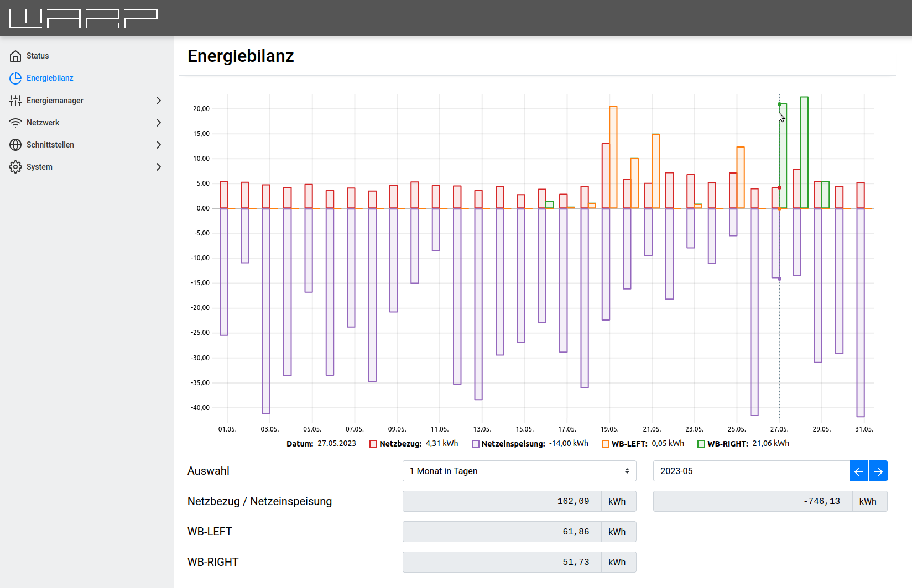The height and width of the screenshot is (588, 912).
Task: Click the Energiebilanz pie chart icon
Action: 15,78
